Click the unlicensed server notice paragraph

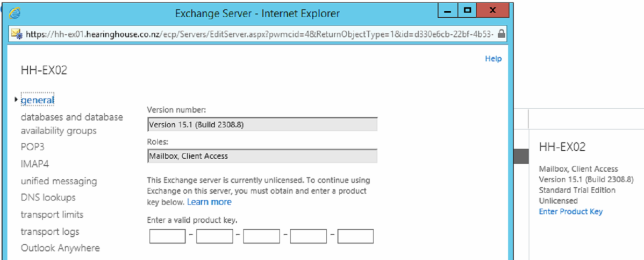(259, 191)
